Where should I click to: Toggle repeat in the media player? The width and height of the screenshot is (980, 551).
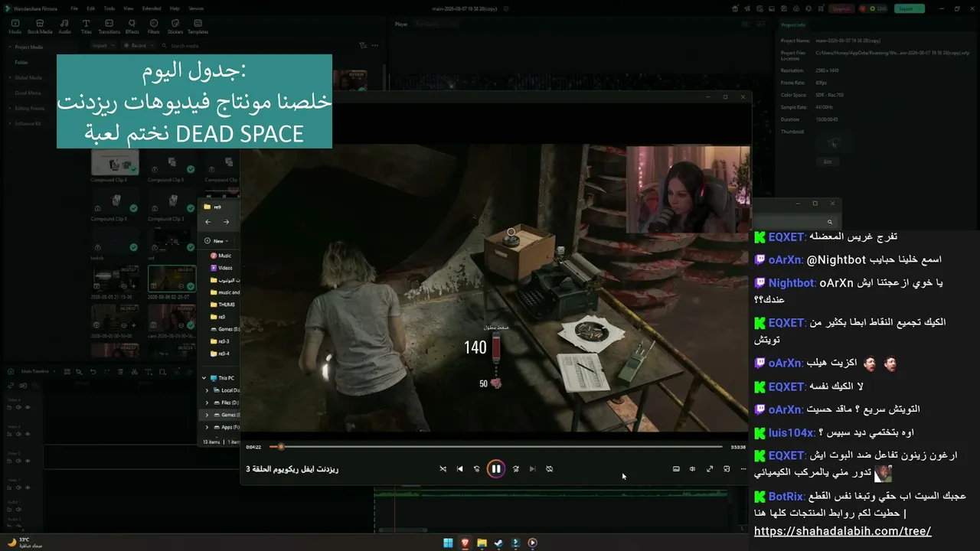tap(549, 469)
